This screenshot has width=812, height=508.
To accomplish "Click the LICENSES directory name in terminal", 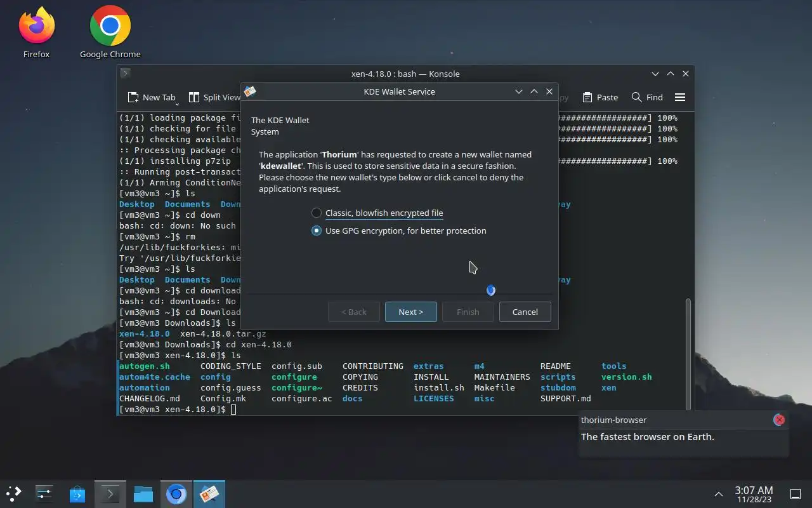I will (x=434, y=398).
